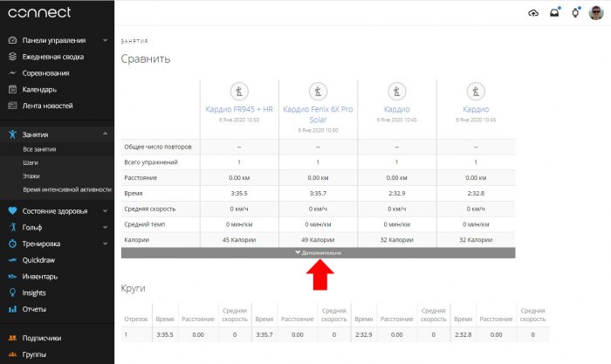Click the Insights lightbulb icon
This screenshot has width=611, height=364.
click(12, 292)
